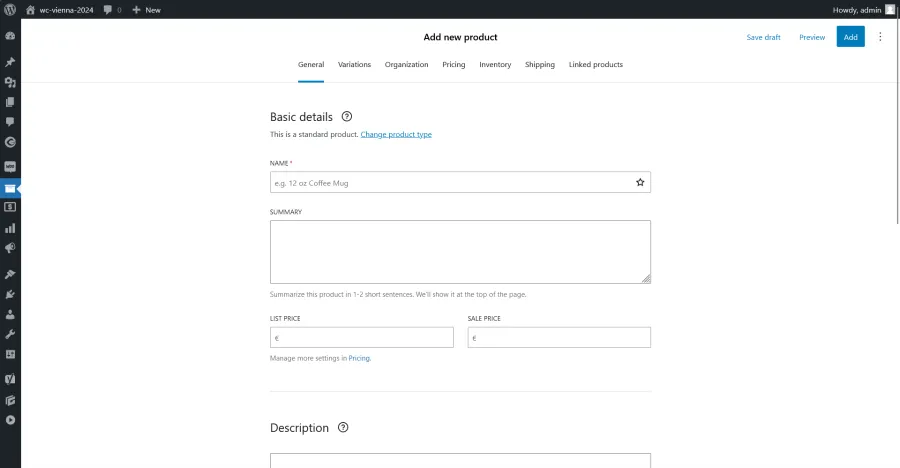Click Preview link in header
The width and height of the screenshot is (900, 468).
(x=812, y=37)
